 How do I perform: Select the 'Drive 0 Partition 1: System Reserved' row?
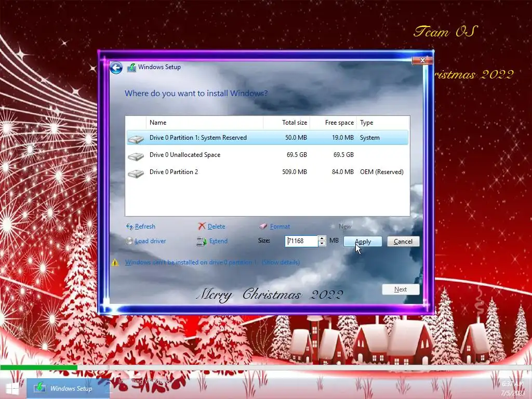pyautogui.click(x=268, y=138)
